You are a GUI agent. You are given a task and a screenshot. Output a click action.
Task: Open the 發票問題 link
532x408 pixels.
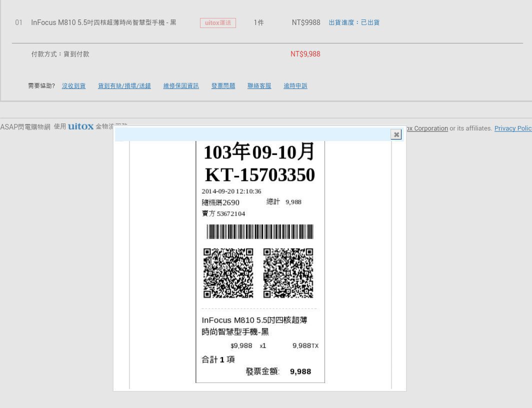pyautogui.click(x=223, y=86)
